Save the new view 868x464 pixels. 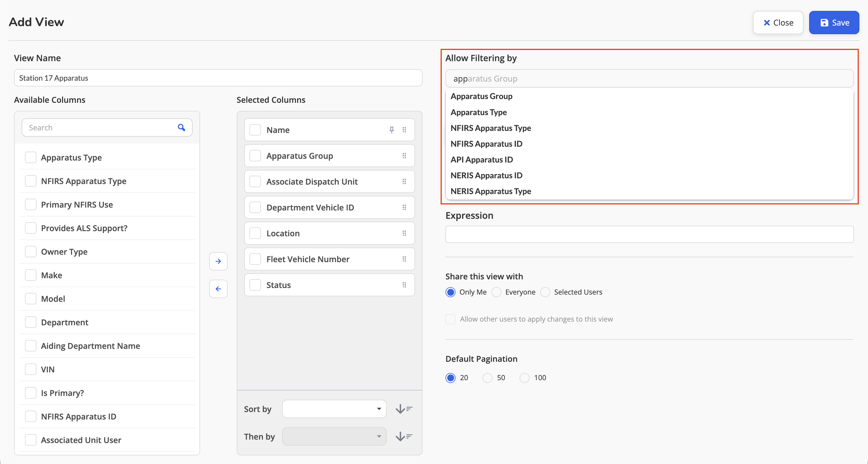pos(834,23)
